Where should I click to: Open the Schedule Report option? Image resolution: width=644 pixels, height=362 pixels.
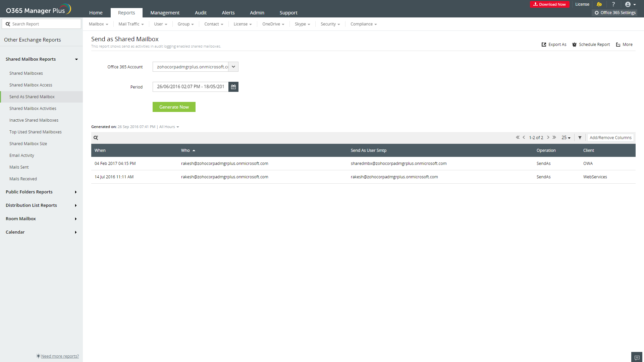(x=591, y=45)
